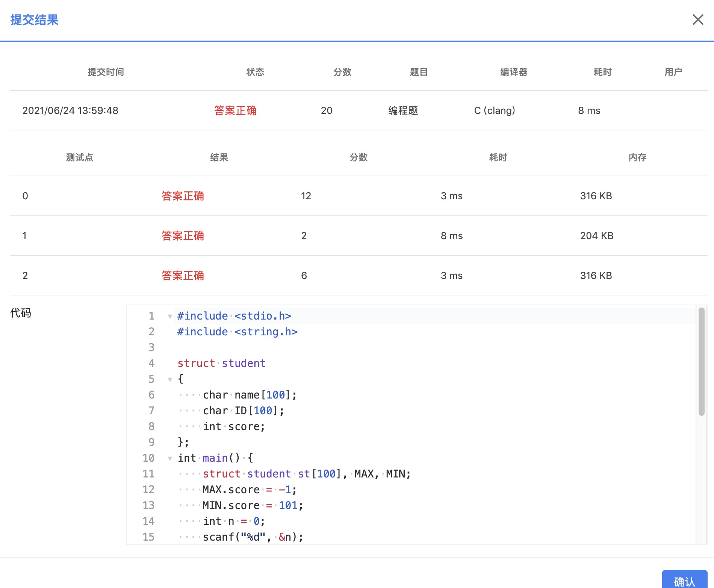The width and height of the screenshot is (714, 588).
Task: Click the 编译器 column header
Action: coord(513,72)
